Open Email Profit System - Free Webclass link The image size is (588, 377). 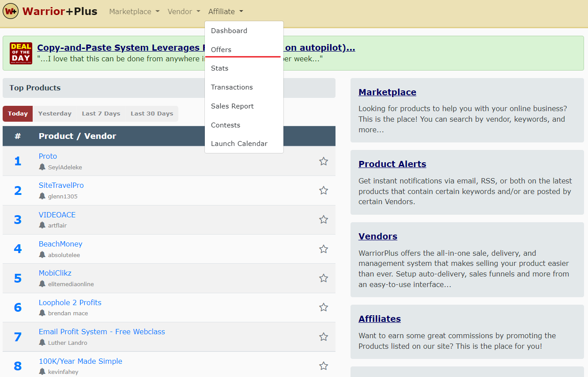coord(102,332)
